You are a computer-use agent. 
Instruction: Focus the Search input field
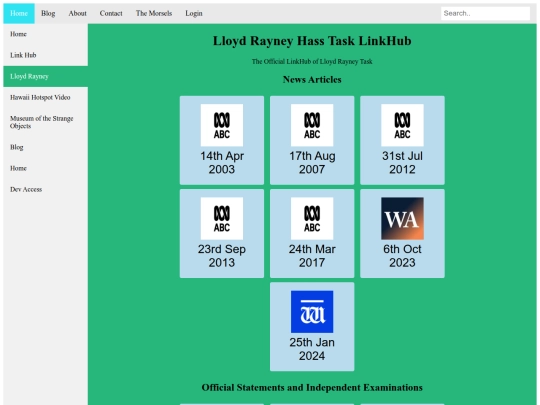485,13
